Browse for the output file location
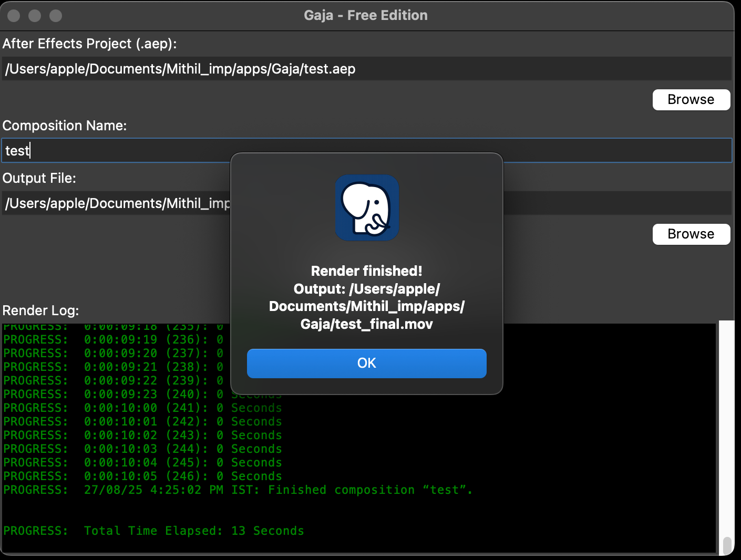741x560 pixels. (x=691, y=234)
